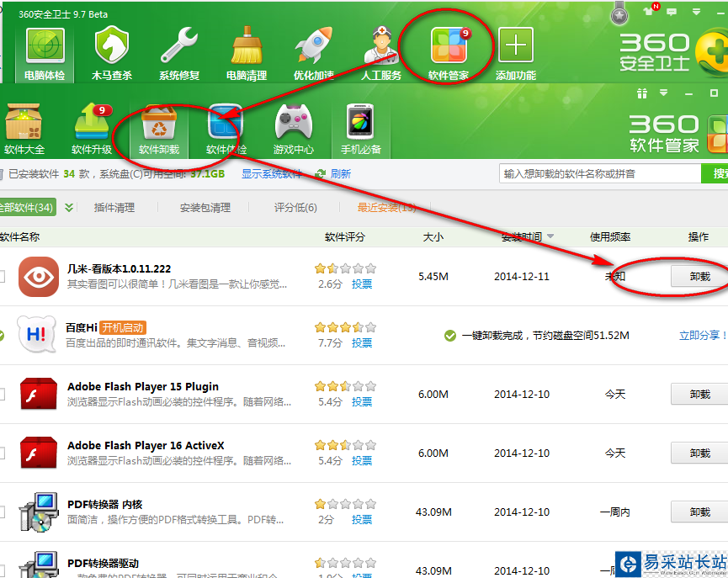728x578 pixels.
Task: Switch to 安装包清理 tab
Action: pos(205,208)
